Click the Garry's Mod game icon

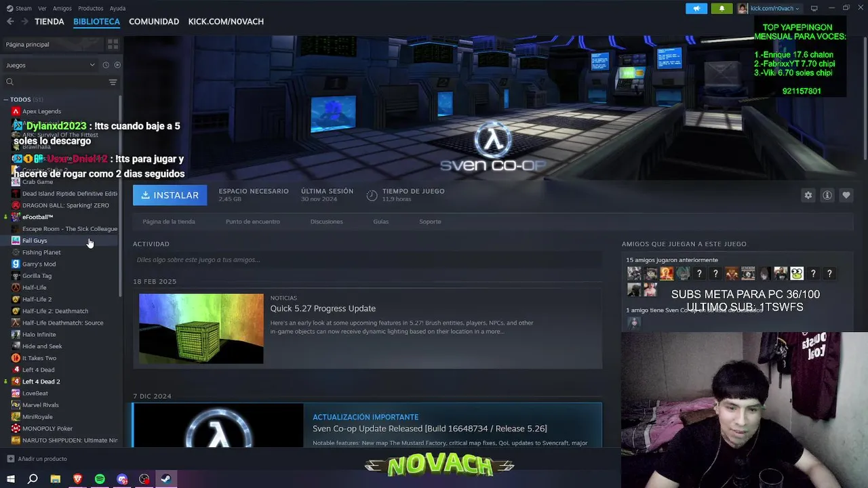tap(16, 264)
